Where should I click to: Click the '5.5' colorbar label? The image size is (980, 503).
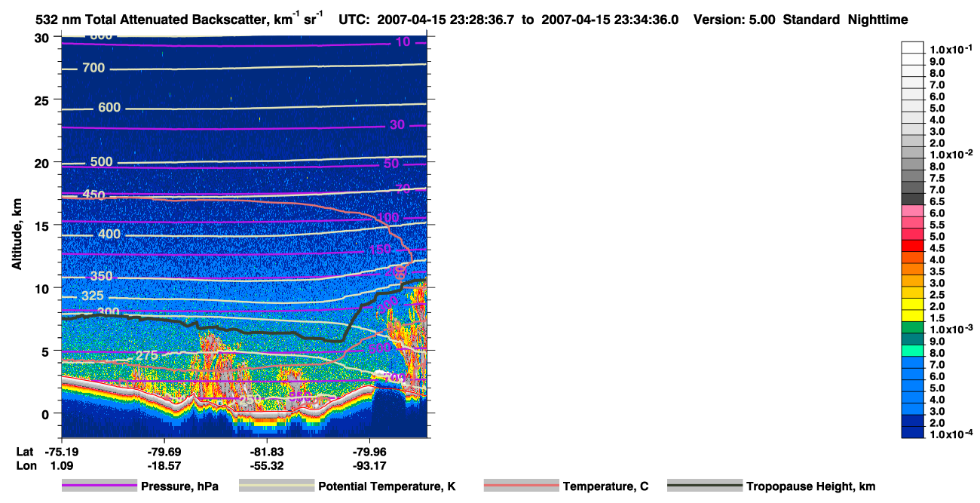[x=938, y=225]
